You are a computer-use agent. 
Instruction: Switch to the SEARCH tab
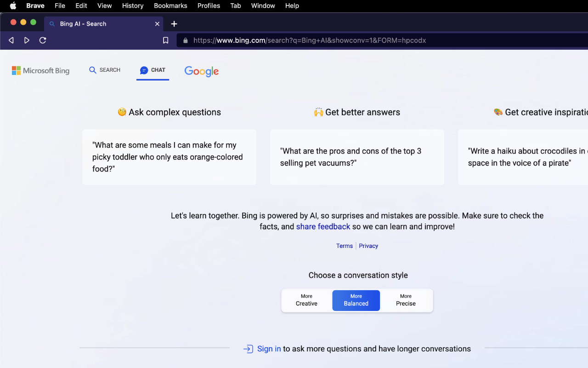click(x=105, y=70)
